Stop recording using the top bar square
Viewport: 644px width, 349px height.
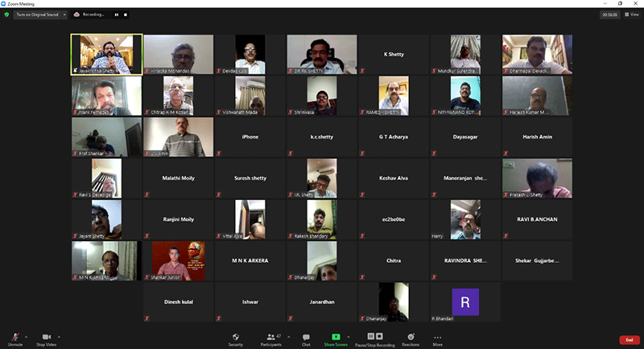(126, 15)
